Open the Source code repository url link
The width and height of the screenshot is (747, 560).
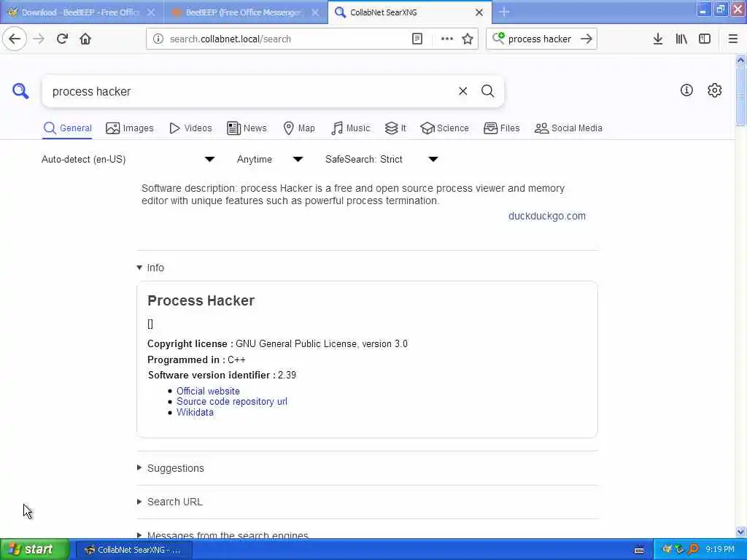pos(232,402)
